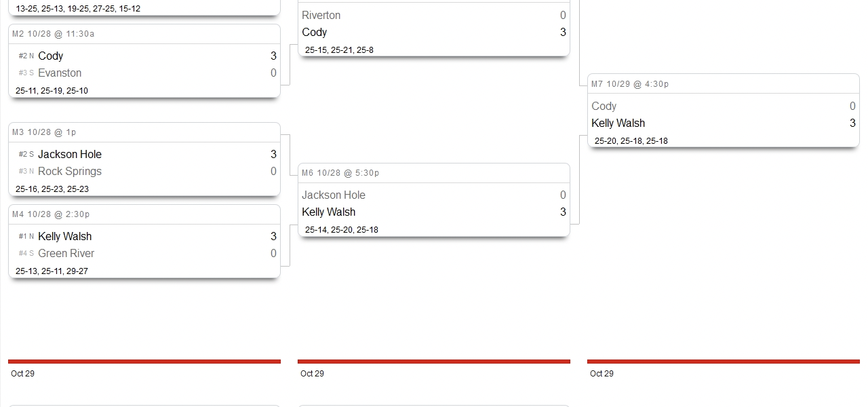Viewport: 868px width, 407px height.
Task: Select Jackson Hole in match M6
Action: 334,195
